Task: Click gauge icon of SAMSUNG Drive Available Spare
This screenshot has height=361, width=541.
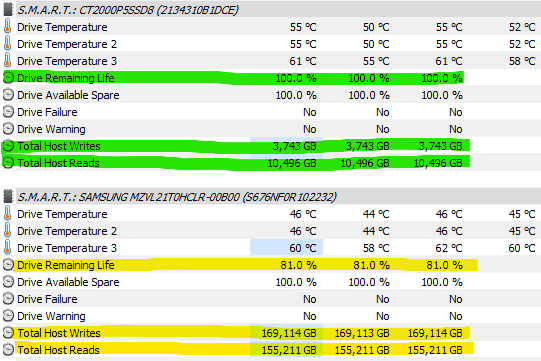Action: pyautogui.click(x=8, y=282)
